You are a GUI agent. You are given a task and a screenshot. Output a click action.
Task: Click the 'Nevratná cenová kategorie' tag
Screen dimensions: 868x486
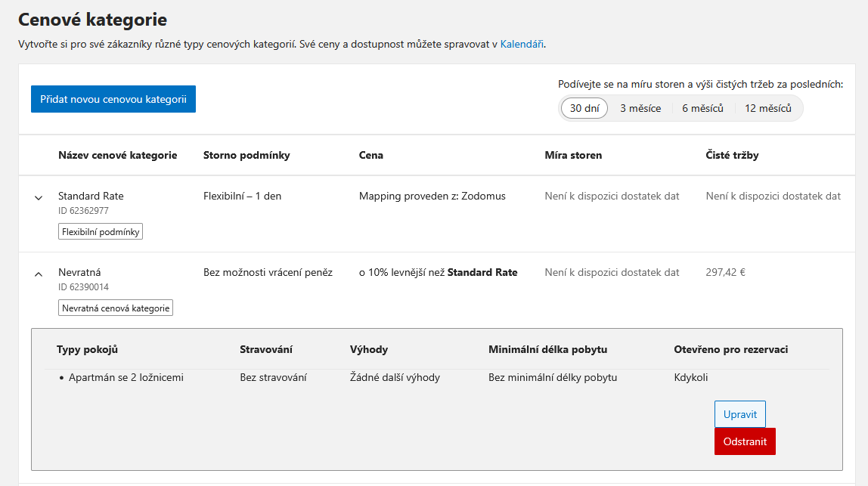(116, 308)
